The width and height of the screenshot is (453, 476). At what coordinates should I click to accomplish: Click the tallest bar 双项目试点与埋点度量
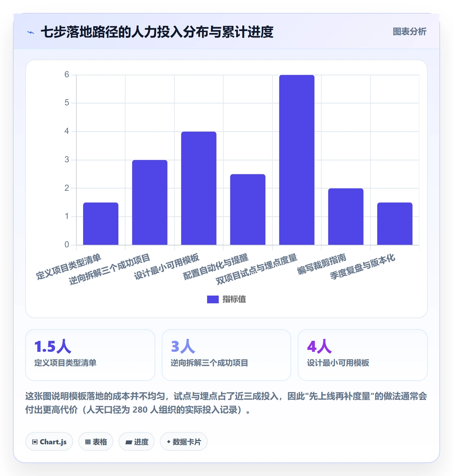coord(297,160)
